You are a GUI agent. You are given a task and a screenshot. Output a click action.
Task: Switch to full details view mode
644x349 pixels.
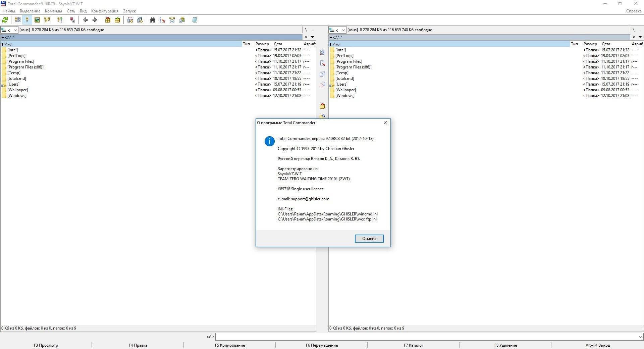[x=27, y=20]
